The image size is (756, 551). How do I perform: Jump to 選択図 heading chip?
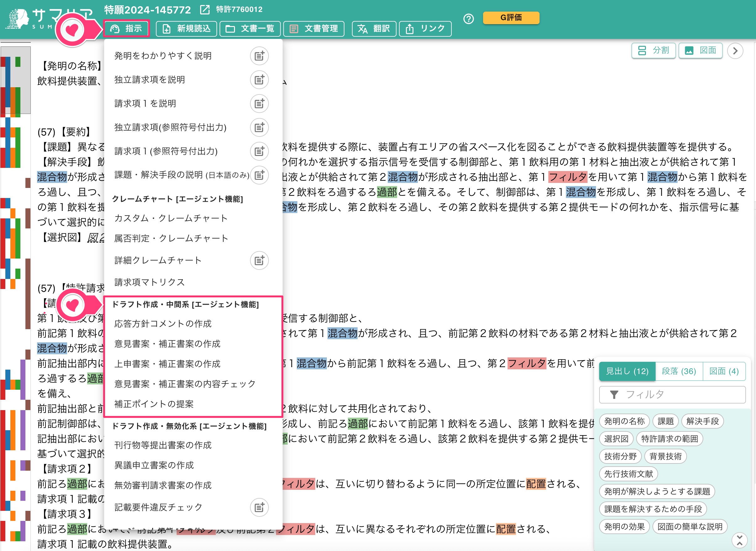[616, 439]
